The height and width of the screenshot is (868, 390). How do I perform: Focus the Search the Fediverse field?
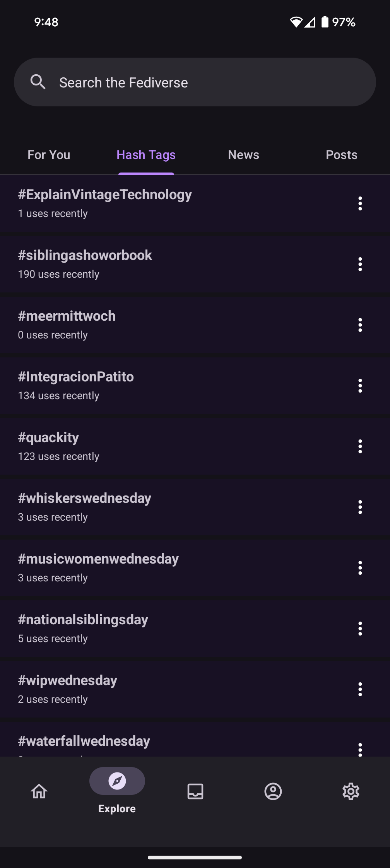coord(201,82)
